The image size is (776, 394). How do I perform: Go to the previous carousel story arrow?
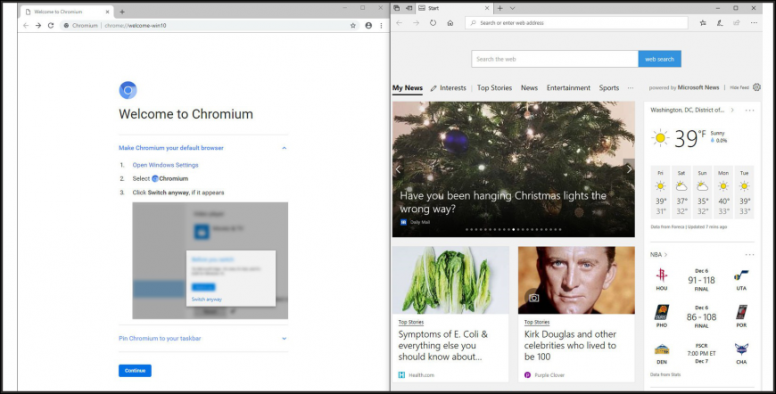coord(398,169)
